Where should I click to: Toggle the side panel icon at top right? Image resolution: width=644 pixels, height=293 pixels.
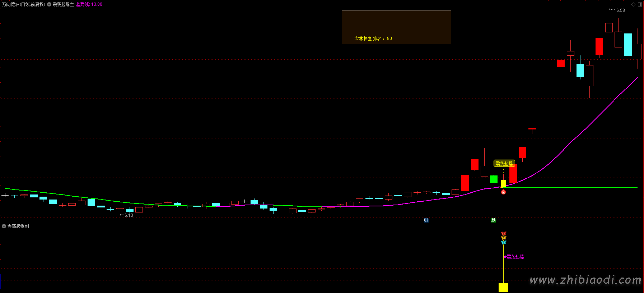[640, 4]
